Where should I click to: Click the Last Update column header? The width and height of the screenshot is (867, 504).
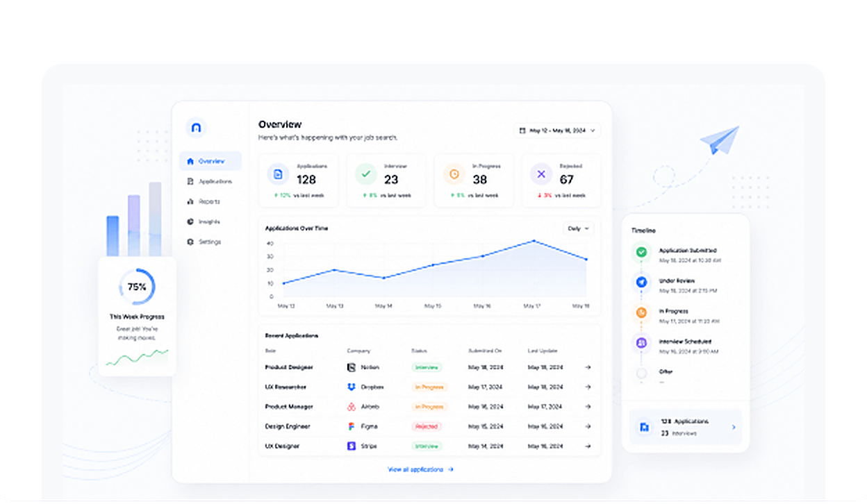543,351
